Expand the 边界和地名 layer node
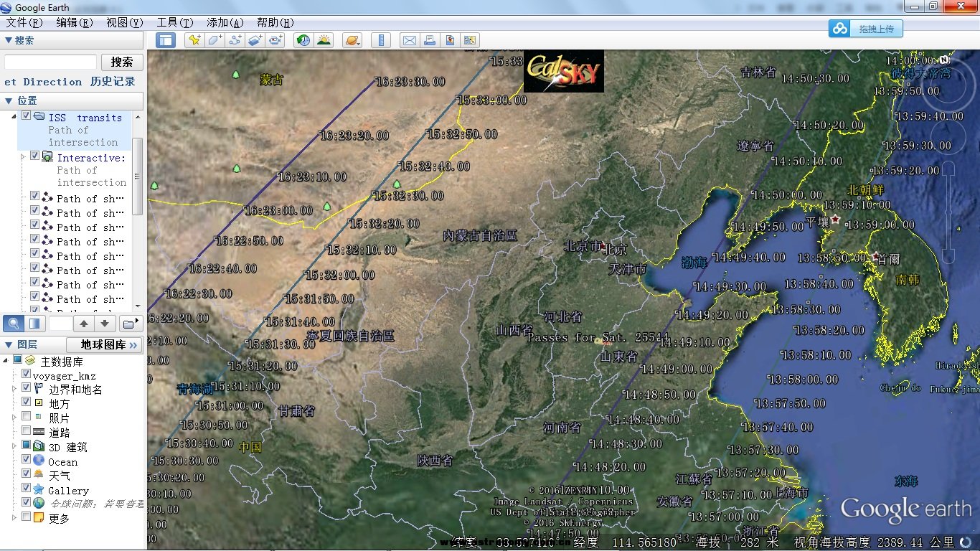 pyautogui.click(x=14, y=388)
